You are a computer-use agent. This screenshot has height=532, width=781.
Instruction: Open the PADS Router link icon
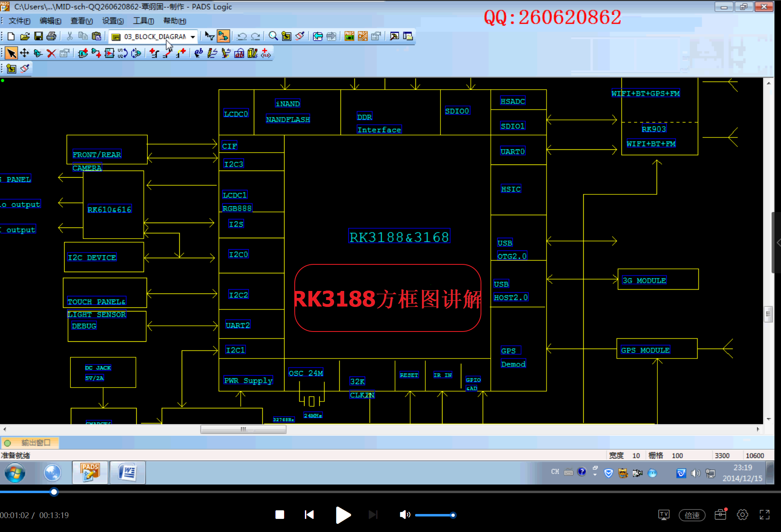[x=363, y=36]
